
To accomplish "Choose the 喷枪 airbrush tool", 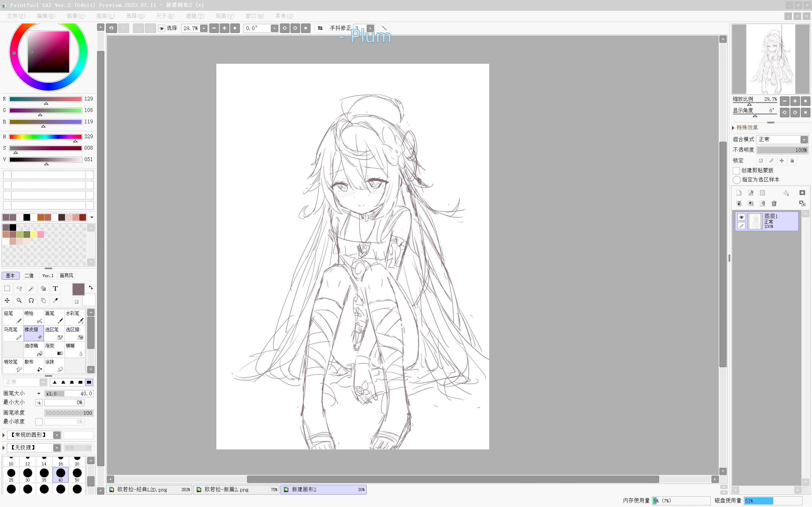I will tap(34, 317).
